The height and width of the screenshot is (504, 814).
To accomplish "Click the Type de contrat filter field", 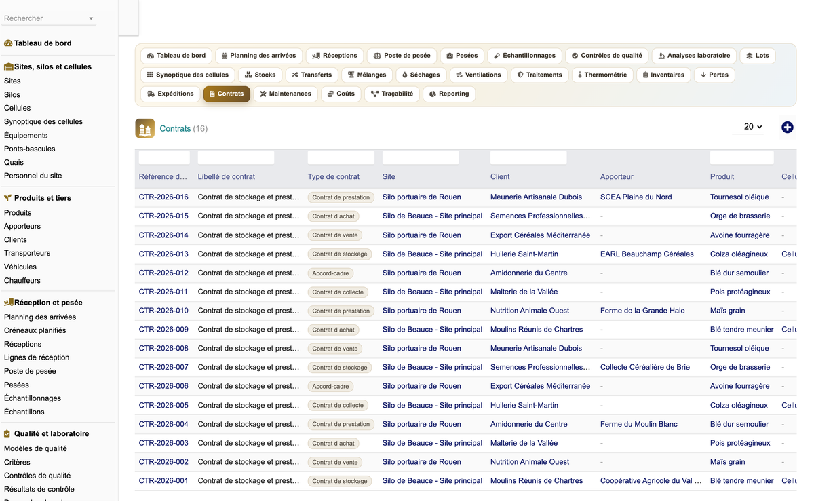I will (341, 157).
